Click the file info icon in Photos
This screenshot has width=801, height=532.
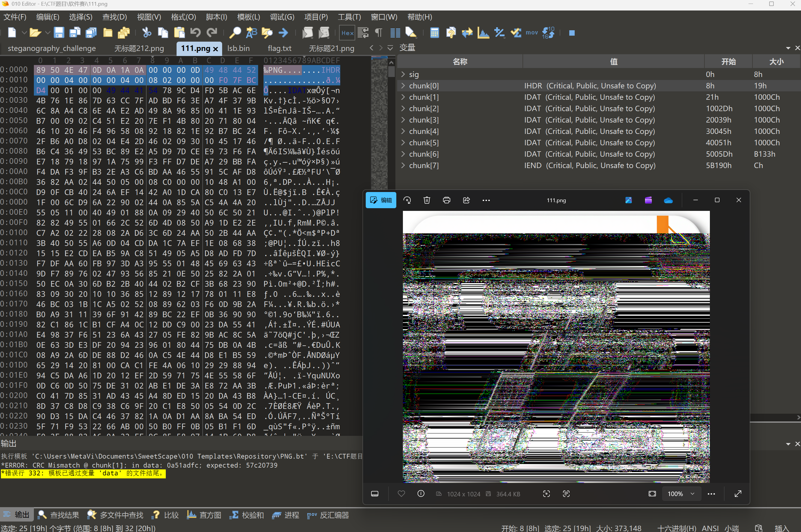pos(421,494)
